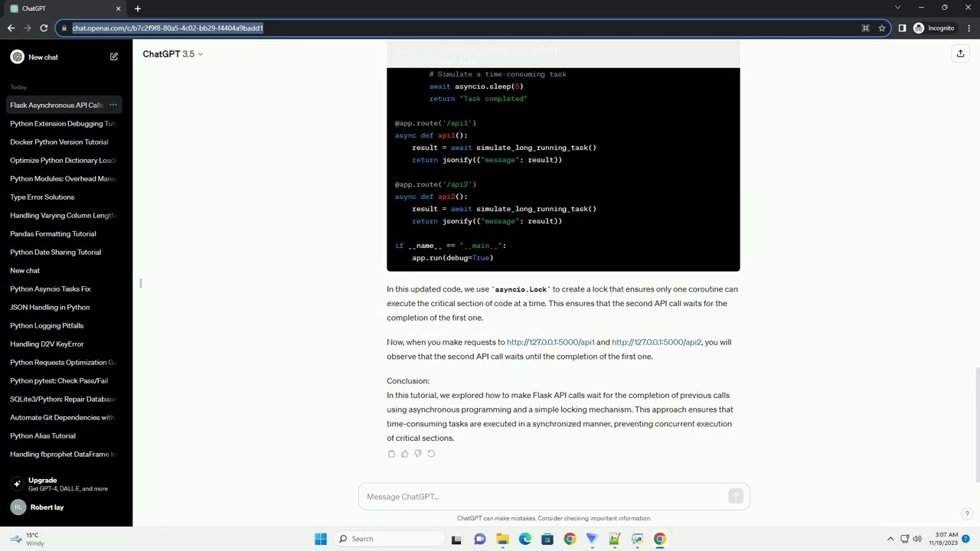Image resolution: width=980 pixels, height=551 pixels.
Task: Click the volume icon in system tray
Action: tap(918, 539)
